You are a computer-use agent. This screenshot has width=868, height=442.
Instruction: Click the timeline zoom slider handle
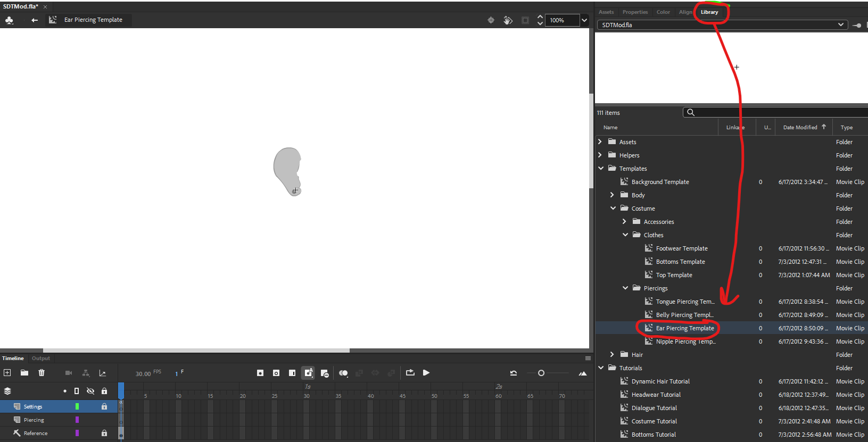coord(541,373)
